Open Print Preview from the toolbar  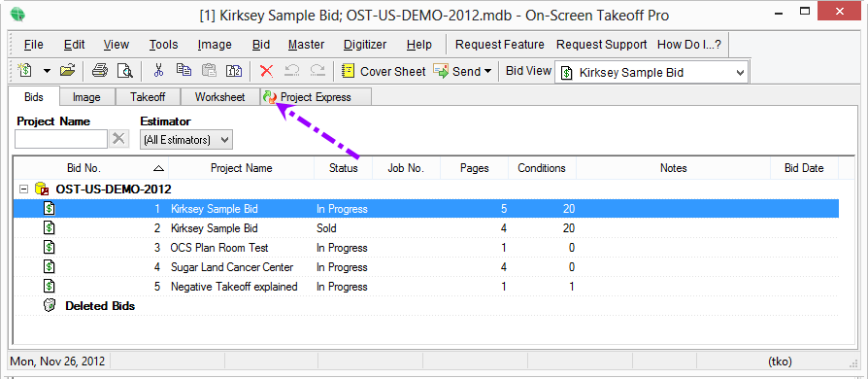click(x=124, y=71)
